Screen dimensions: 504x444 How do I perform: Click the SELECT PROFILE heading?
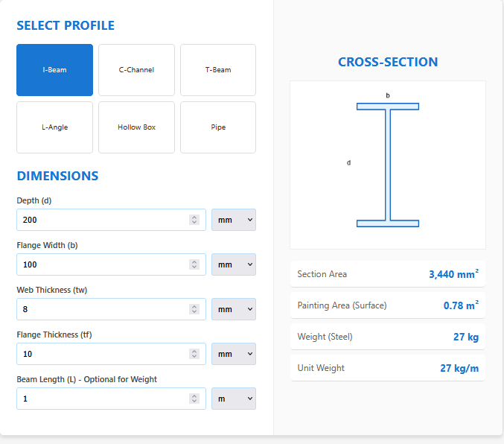66,25
